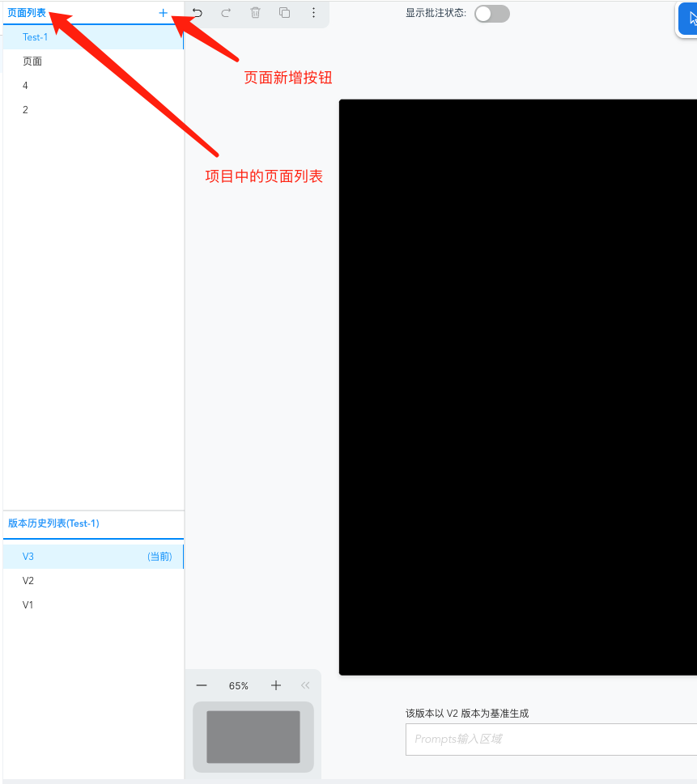Enable annotation display mode
The width and height of the screenshot is (697, 784).
tap(491, 14)
